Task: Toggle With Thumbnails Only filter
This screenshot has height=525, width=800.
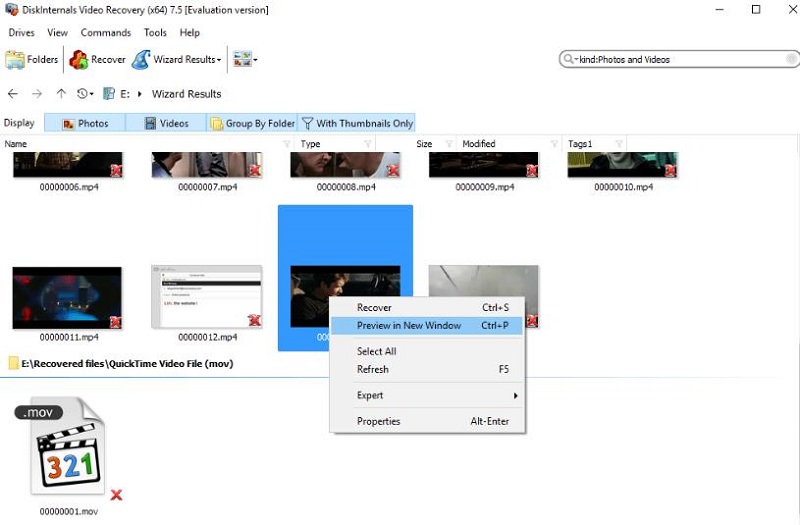Action: 357,123
